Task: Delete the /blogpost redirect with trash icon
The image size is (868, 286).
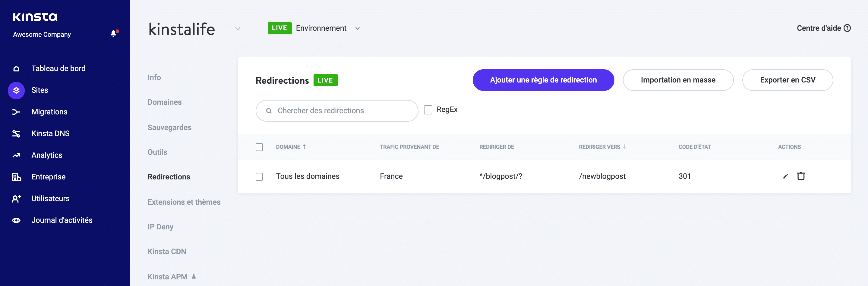Action: [x=801, y=176]
